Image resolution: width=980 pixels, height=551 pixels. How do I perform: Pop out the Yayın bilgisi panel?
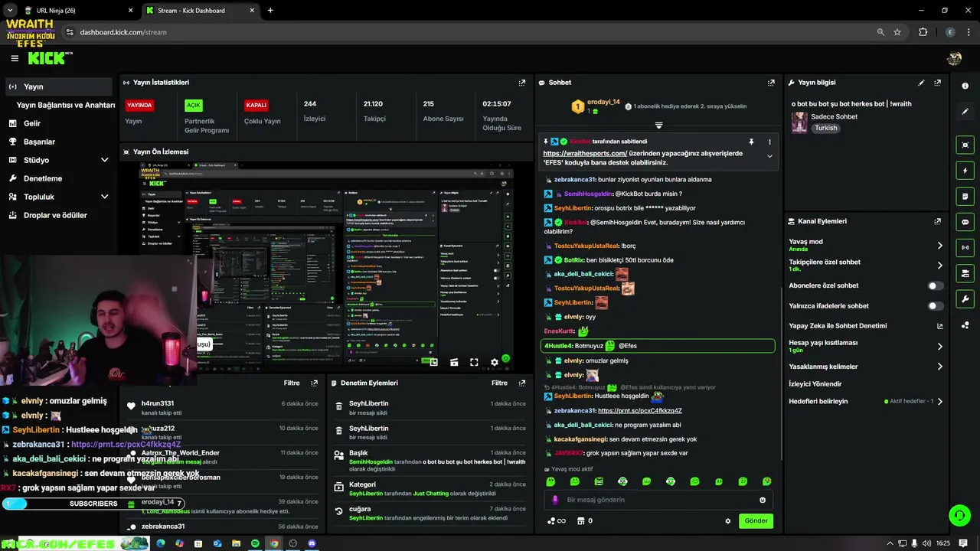coord(937,83)
